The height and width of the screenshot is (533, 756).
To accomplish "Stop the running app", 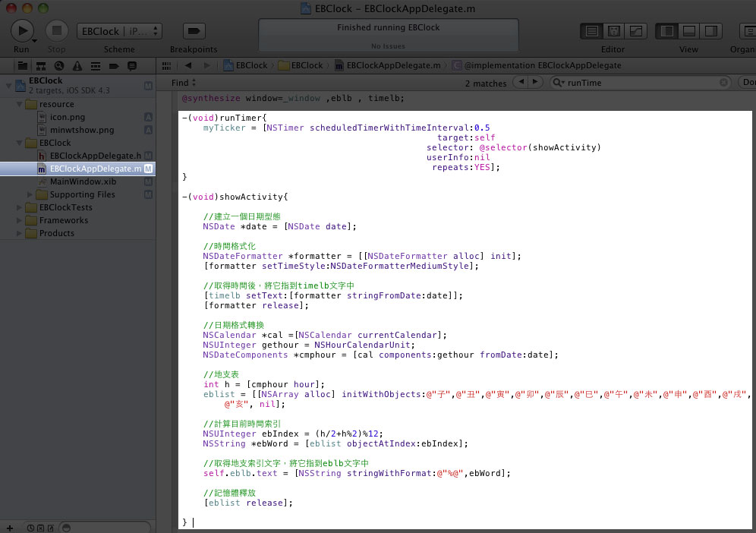I will 57,31.
